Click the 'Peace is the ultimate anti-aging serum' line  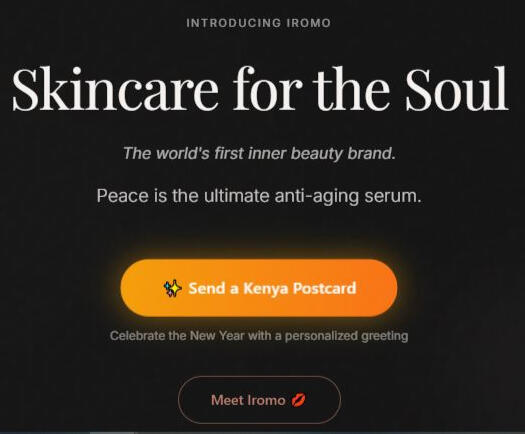pos(259,196)
